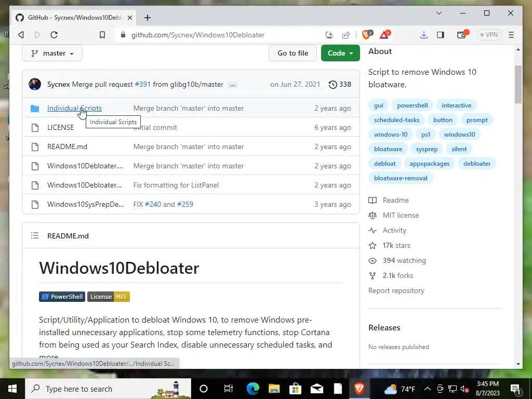
Task: Open File Explorer from the taskbar
Action: (x=274, y=389)
